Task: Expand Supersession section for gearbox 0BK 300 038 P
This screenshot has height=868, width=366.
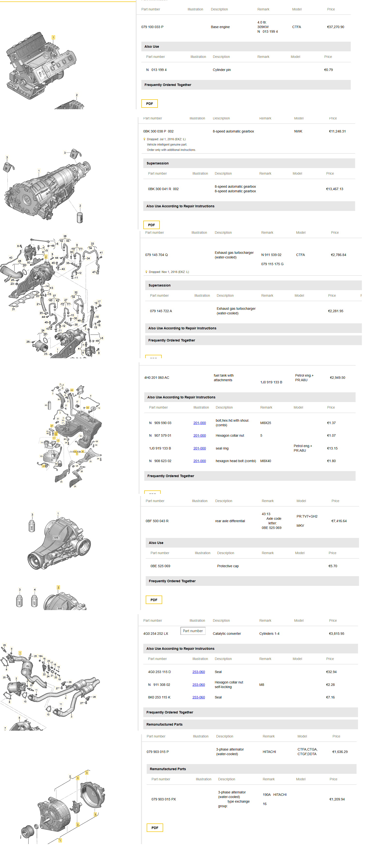Action: (249, 163)
